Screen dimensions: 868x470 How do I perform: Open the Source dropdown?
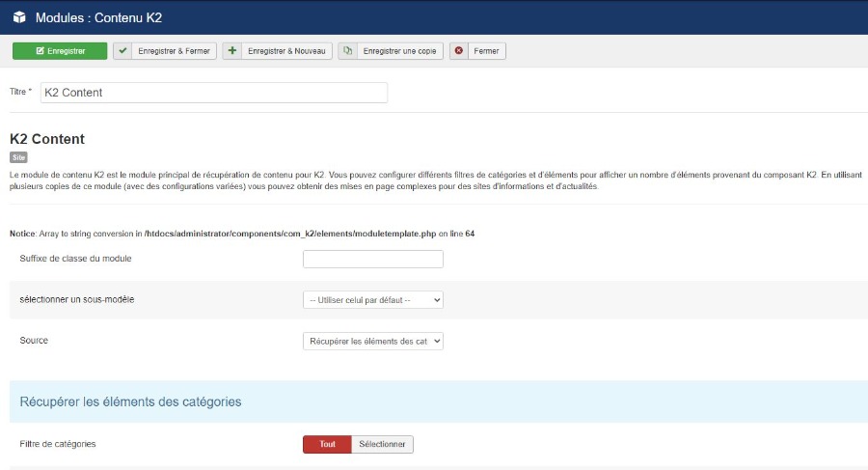point(372,341)
